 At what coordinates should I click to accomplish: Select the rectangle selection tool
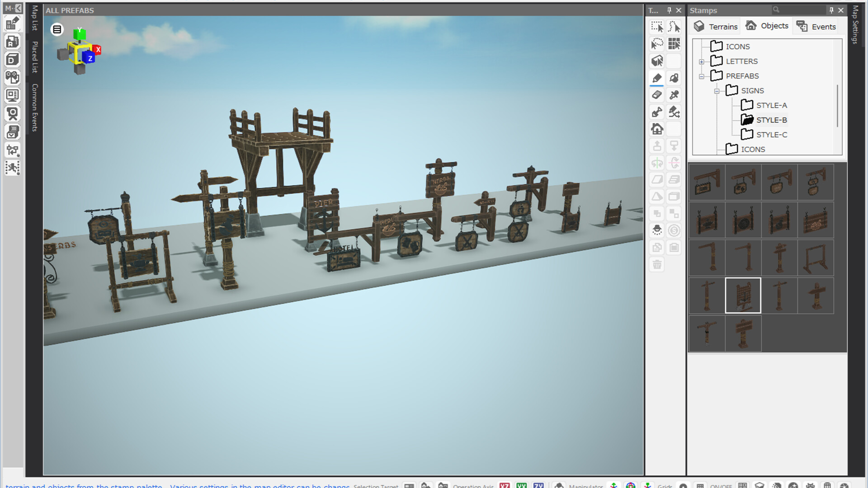pos(657,27)
